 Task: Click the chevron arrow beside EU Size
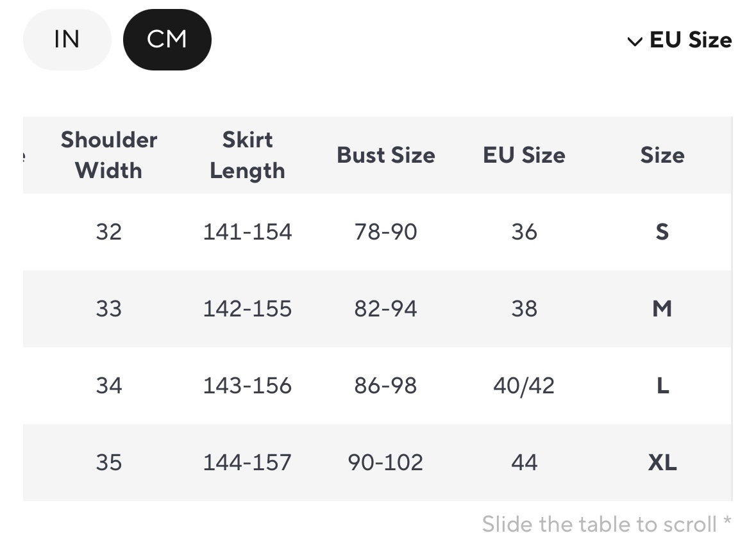click(x=635, y=42)
